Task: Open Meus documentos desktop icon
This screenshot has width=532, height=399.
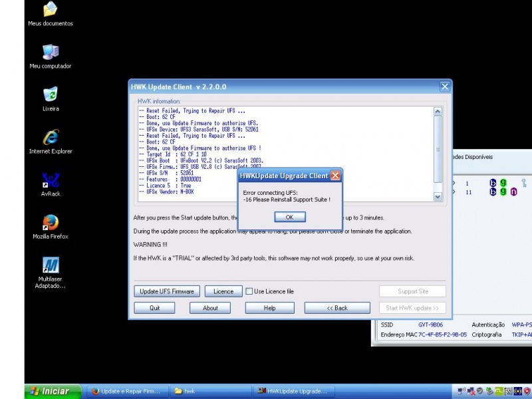Action: (x=51, y=13)
